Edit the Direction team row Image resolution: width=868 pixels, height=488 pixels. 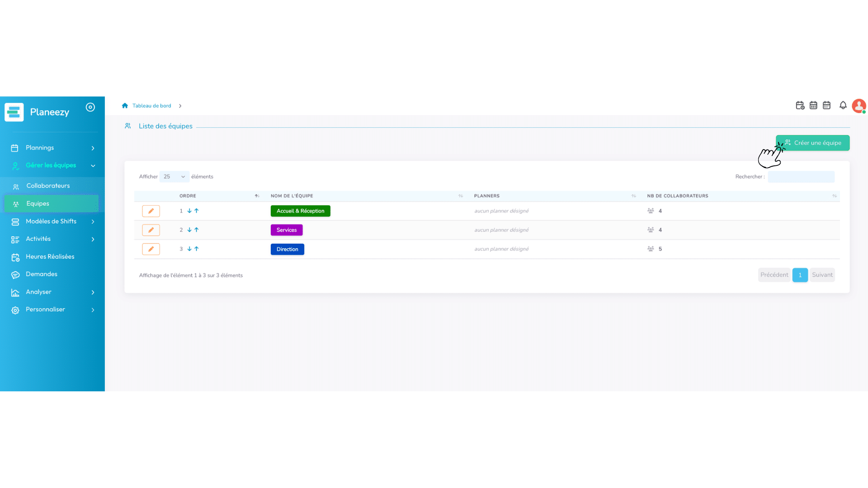151,249
